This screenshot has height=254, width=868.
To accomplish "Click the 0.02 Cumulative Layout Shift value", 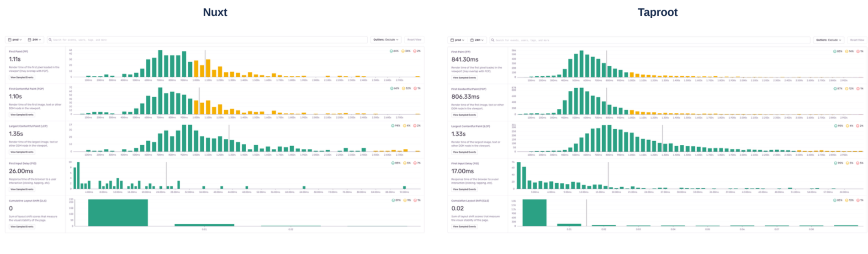I will (x=457, y=208).
